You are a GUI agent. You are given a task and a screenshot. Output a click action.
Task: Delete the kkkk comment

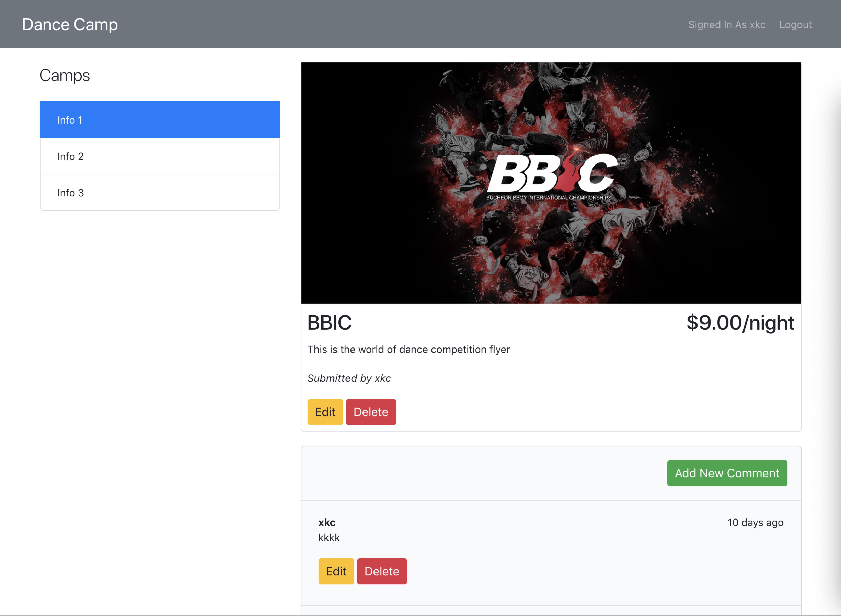click(381, 571)
